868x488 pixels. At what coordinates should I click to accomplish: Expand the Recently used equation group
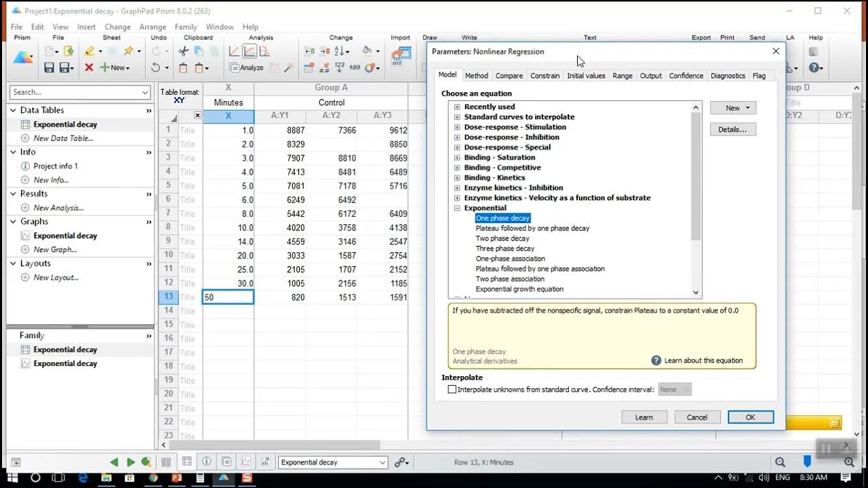pyautogui.click(x=457, y=106)
